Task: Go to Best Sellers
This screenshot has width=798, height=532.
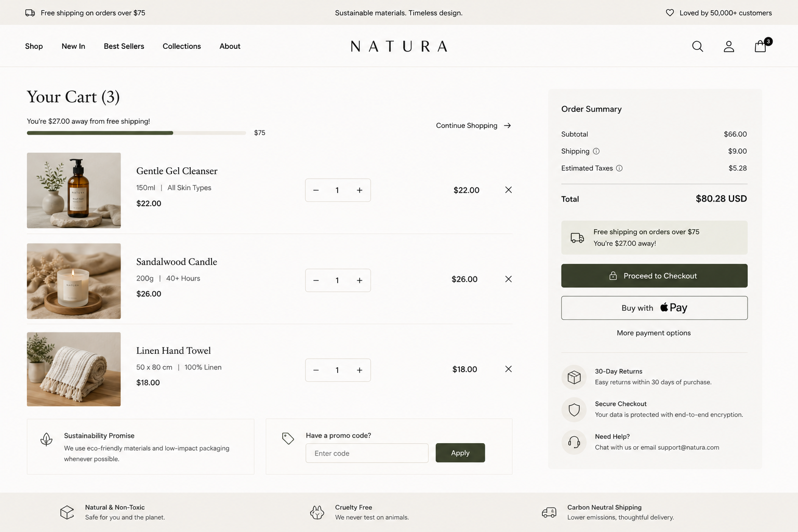Action: [124, 46]
